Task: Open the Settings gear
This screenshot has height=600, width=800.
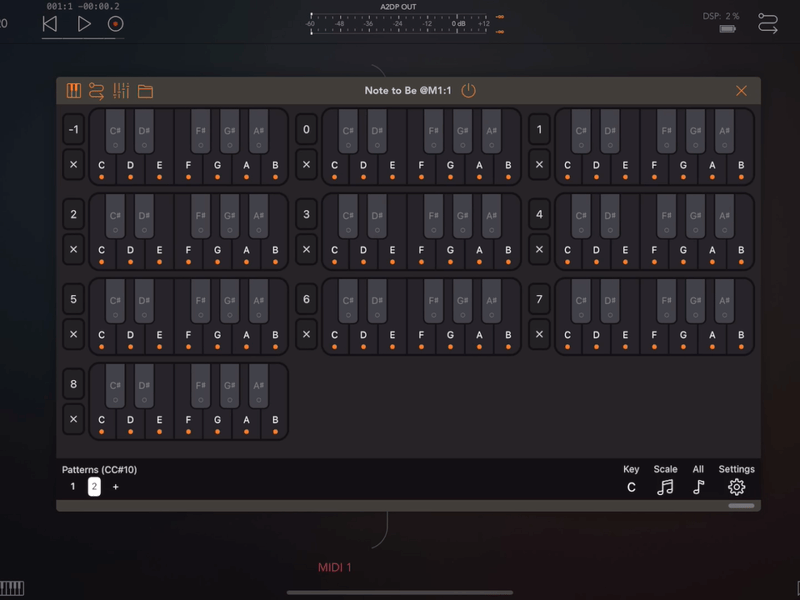Action: (x=737, y=487)
